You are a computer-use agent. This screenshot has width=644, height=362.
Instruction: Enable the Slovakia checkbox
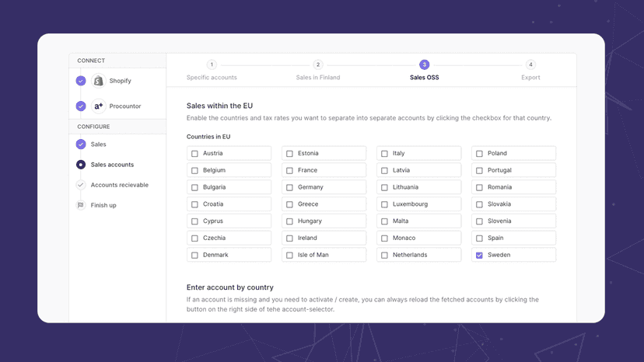click(479, 204)
